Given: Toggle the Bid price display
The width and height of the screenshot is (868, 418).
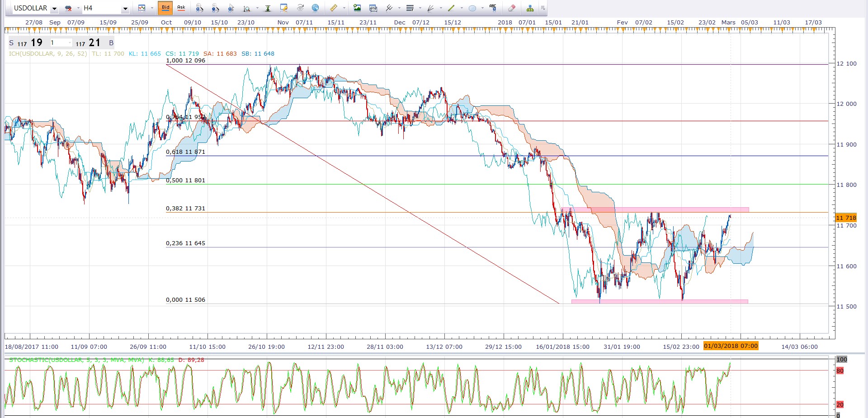Looking at the screenshot, I should pos(165,8).
